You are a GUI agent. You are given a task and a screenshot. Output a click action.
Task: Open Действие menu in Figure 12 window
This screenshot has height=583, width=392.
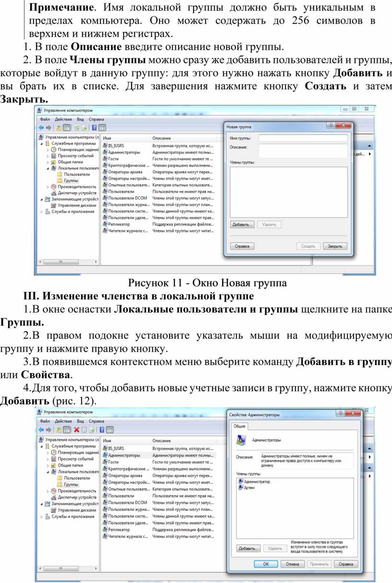coord(63,421)
